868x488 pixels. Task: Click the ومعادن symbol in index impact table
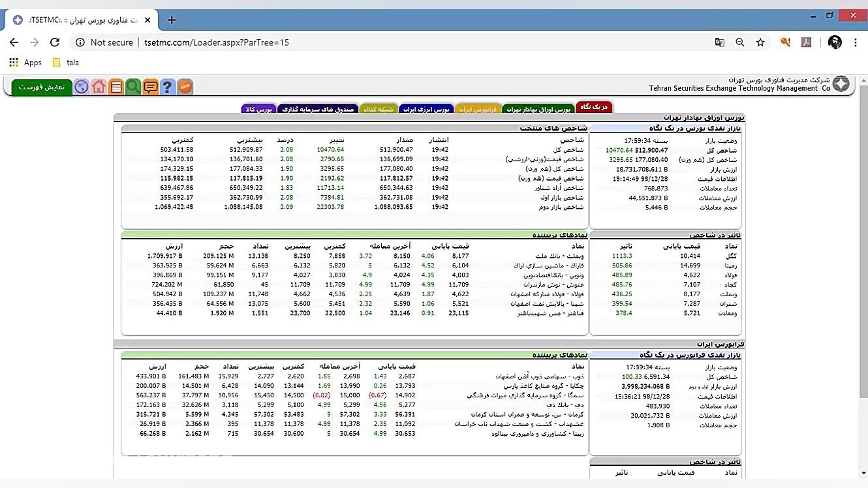(x=729, y=313)
